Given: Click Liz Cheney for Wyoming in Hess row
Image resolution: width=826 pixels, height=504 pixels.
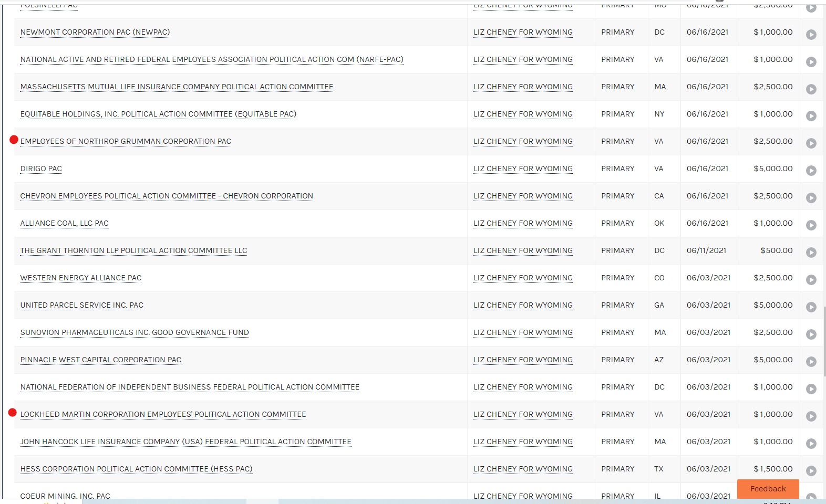Looking at the screenshot, I should coord(523,469).
